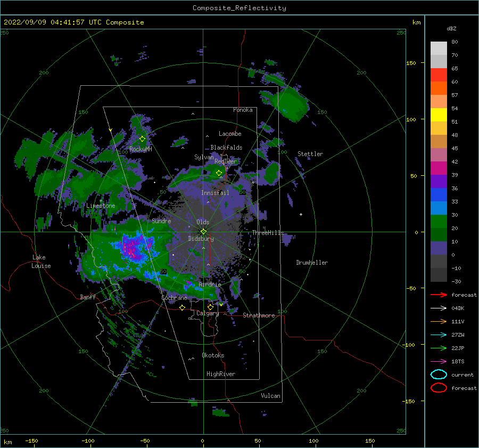Screen dimensions: 479x448
Task: Click the Lacombe city label
Action: pyautogui.click(x=230, y=134)
